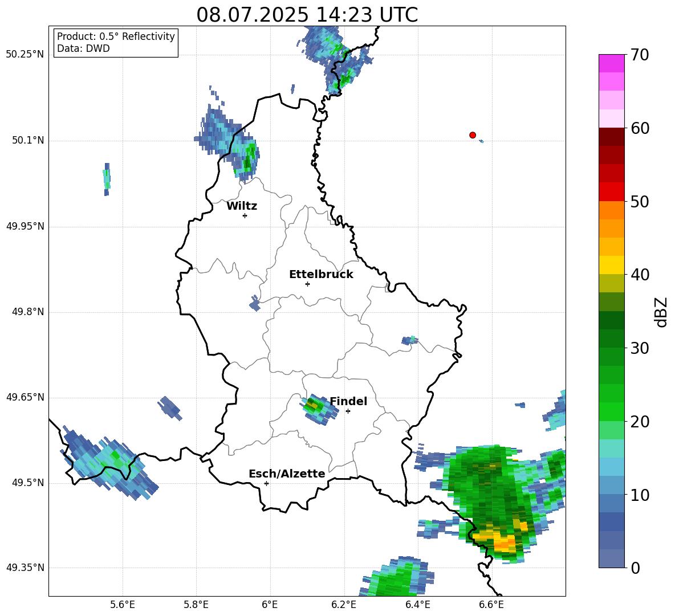Click the magenta top colorbar segment
This screenshot has height=616, width=675.
(611, 63)
